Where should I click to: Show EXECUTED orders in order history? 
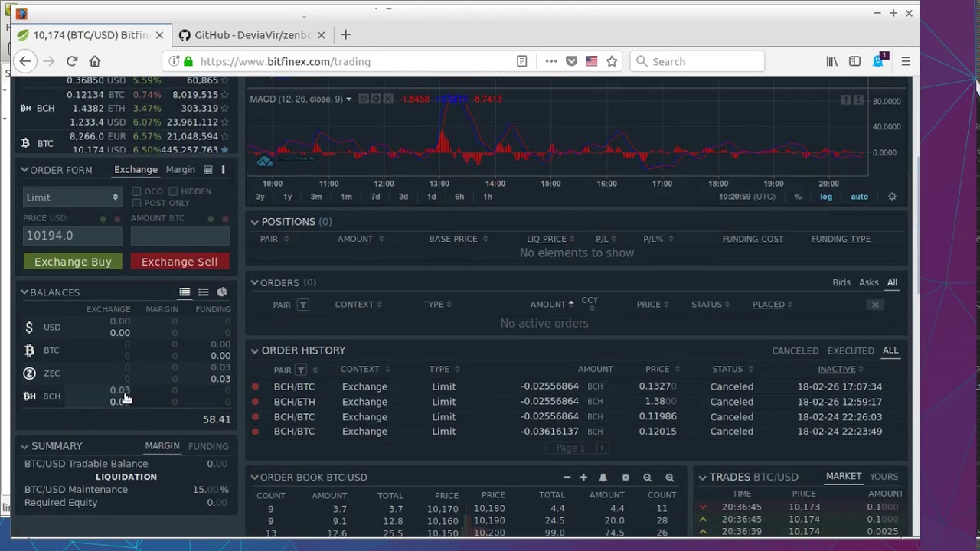[851, 350]
